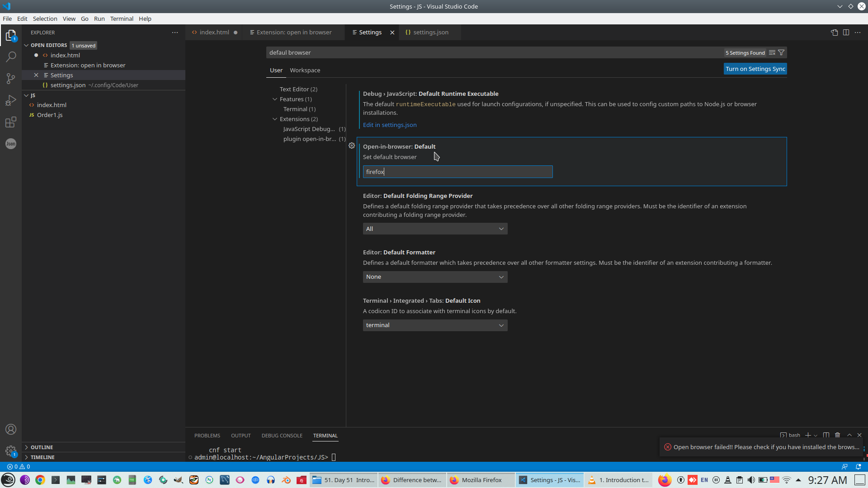The width and height of the screenshot is (868, 488).
Task: Click the default browser text field containing firefox
Action: [x=458, y=172]
